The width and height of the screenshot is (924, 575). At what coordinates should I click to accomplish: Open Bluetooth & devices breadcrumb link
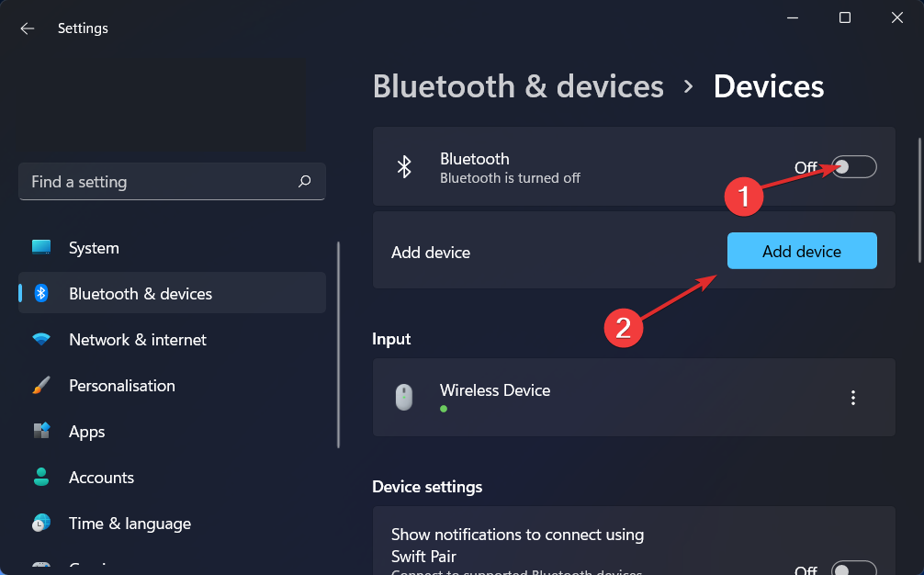coord(518,85)
